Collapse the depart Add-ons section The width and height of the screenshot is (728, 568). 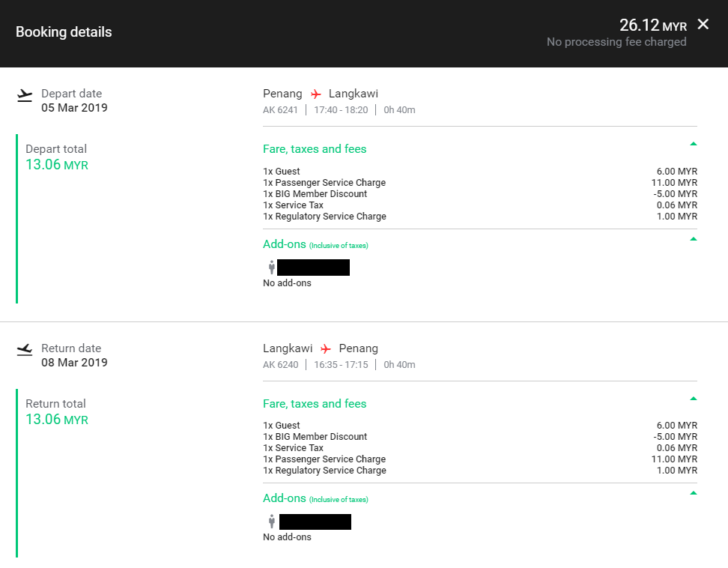coord(693,239)
